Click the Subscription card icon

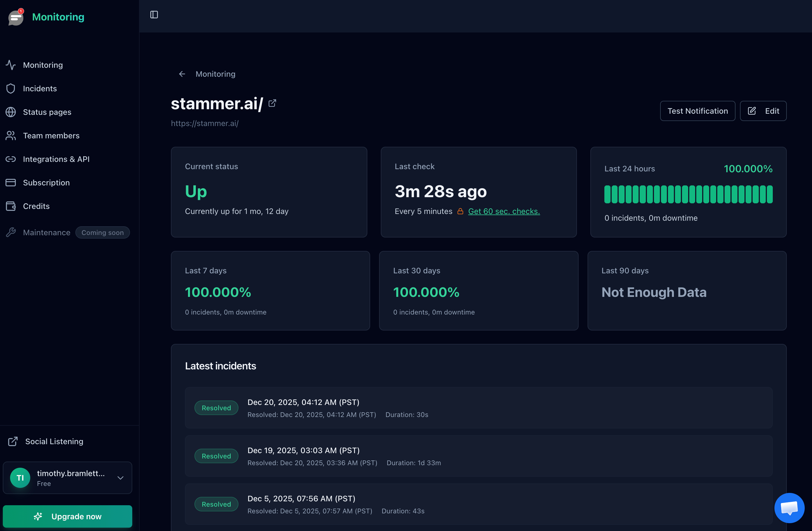coord(11,183)
